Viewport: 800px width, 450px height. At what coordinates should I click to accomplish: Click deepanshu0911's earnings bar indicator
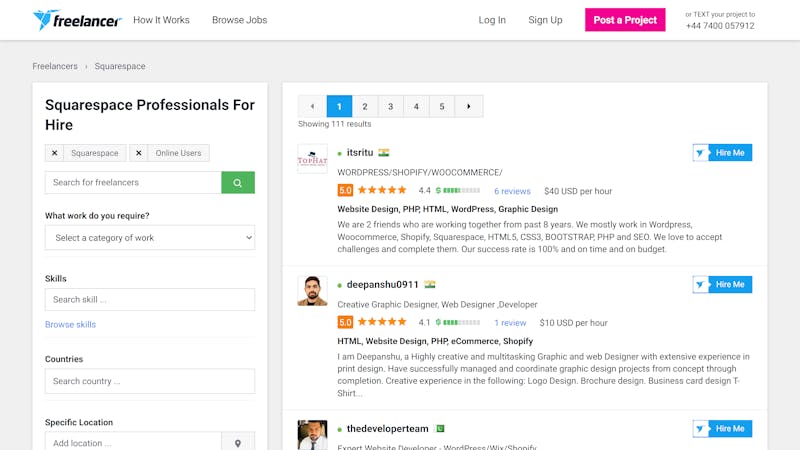point(458,322)
